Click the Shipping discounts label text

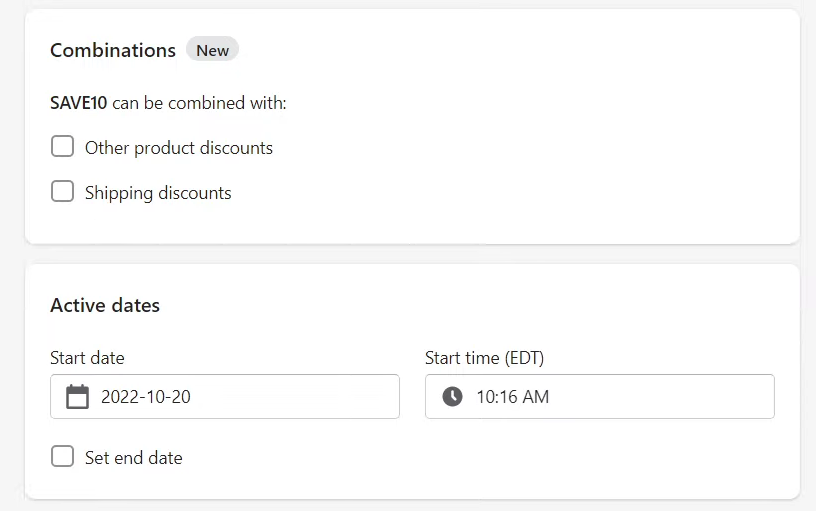coord(158,193)
